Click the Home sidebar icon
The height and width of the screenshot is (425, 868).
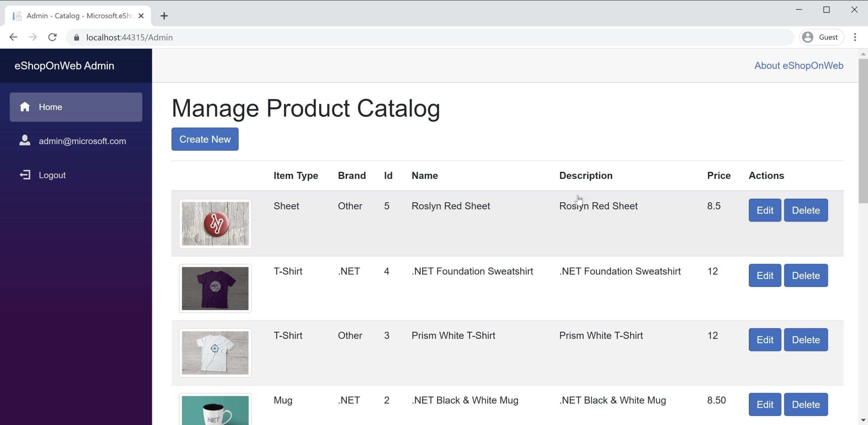click(25, 107)
